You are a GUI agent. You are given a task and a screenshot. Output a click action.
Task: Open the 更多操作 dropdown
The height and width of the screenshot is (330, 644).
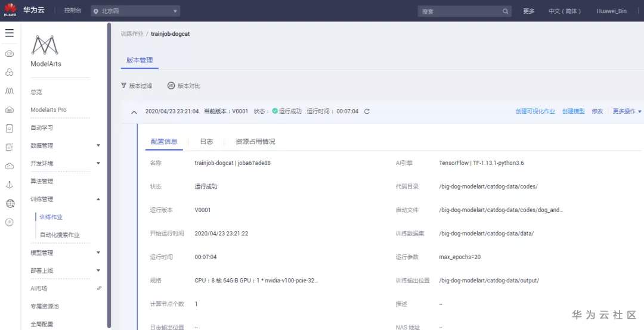[627, 111]
